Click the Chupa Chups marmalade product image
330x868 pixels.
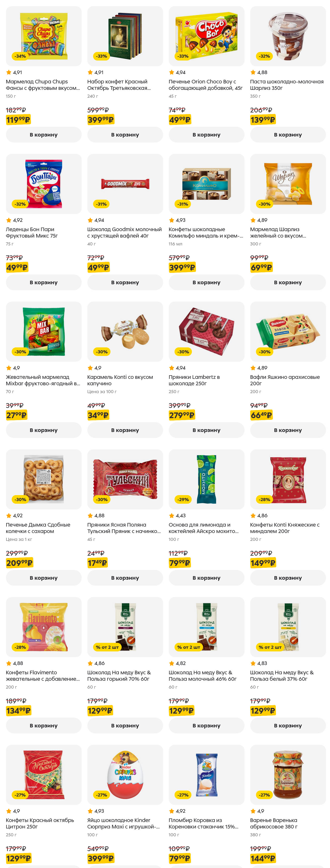pyautogui.click(x=43, y=36)
